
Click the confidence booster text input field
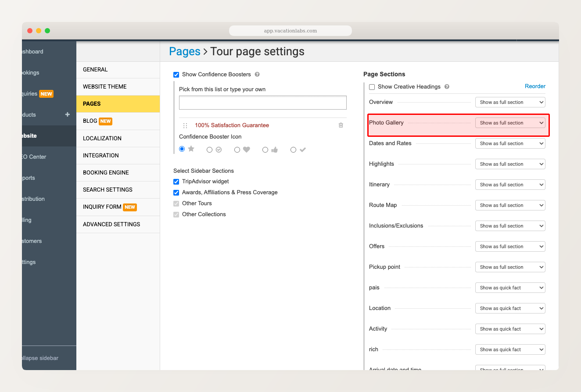tap(262, 102)
